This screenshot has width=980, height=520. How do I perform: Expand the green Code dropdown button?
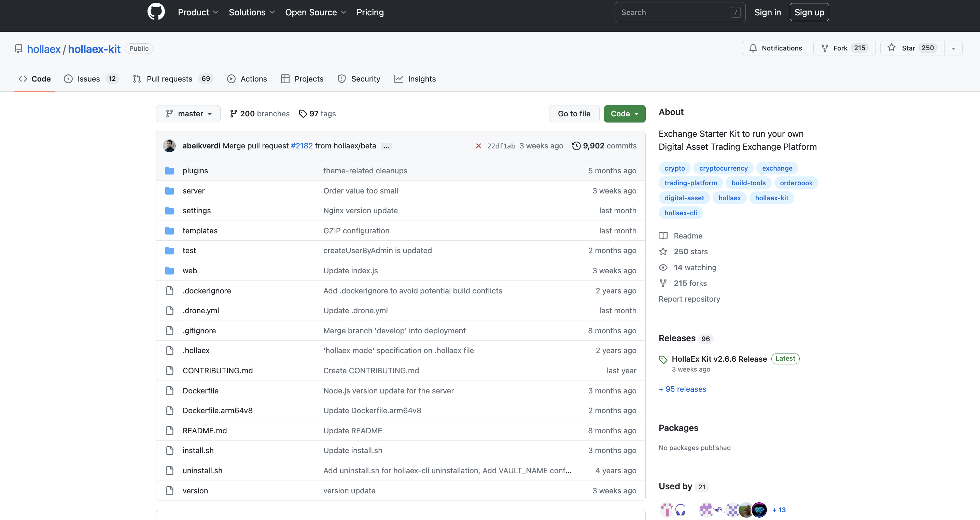(624, 114)
